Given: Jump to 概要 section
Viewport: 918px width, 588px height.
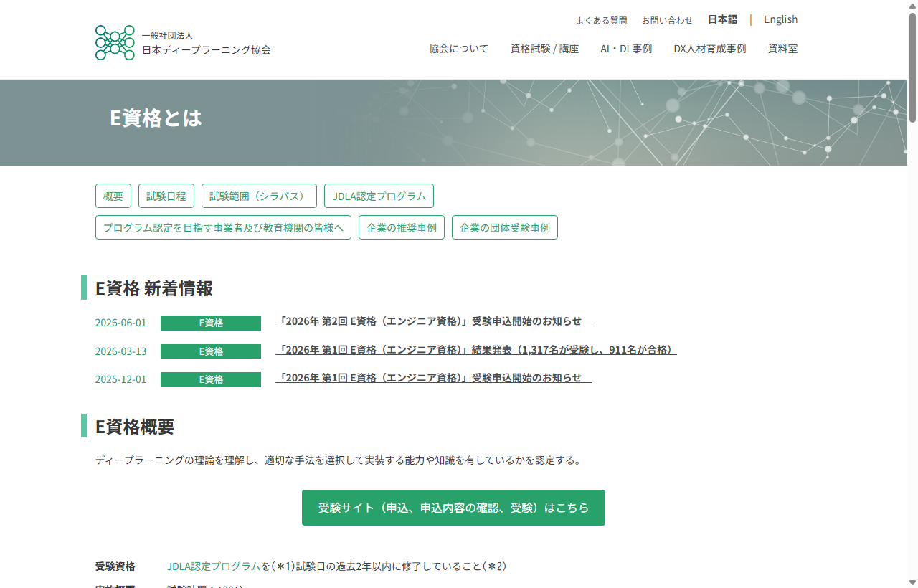Looking at the screenshot, I should tap(113, 196).
